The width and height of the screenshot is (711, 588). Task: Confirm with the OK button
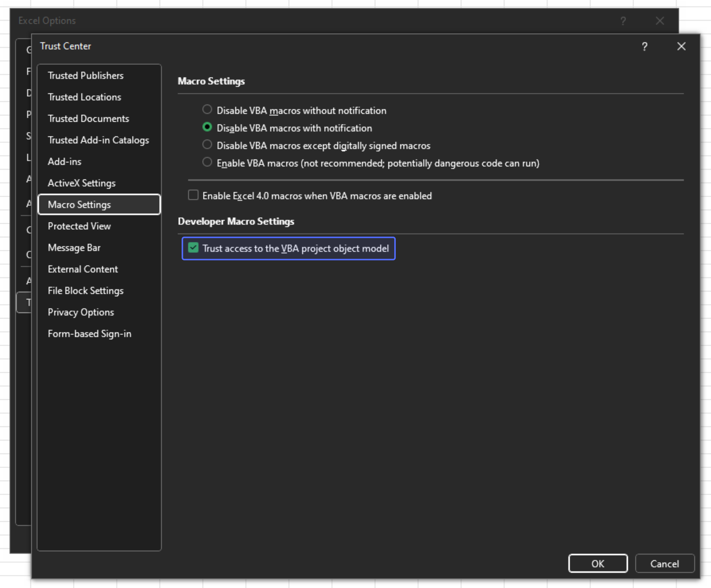click(x=598, y=564)
